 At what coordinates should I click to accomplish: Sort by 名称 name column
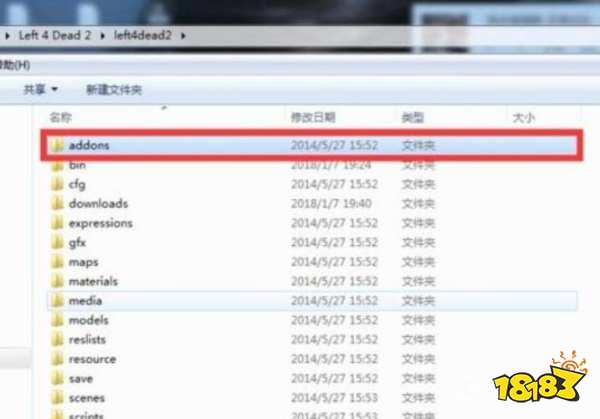[60, 117]
